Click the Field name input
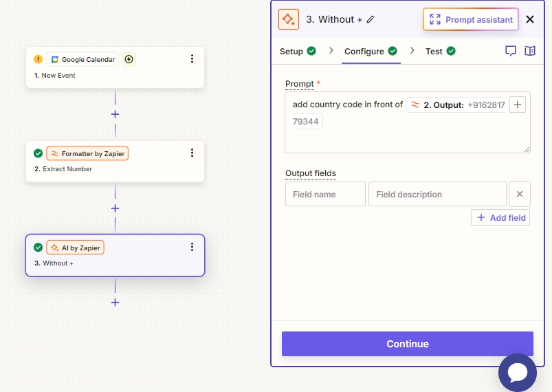This screenshot has height=392, width=552. point(325,194)
